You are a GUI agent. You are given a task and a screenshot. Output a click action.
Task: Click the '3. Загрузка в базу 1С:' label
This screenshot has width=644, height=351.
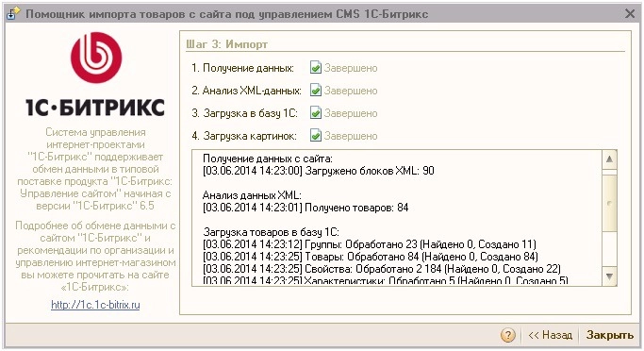point(244,113)
